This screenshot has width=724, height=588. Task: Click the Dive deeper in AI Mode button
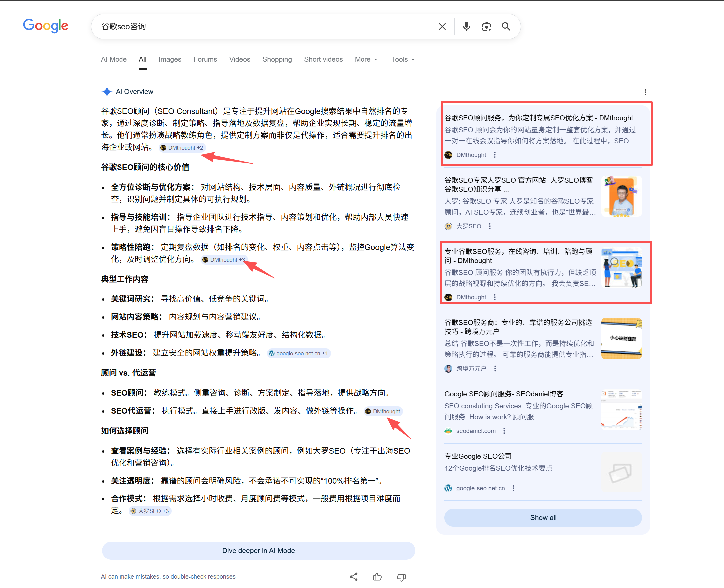[x=258, y=551]
